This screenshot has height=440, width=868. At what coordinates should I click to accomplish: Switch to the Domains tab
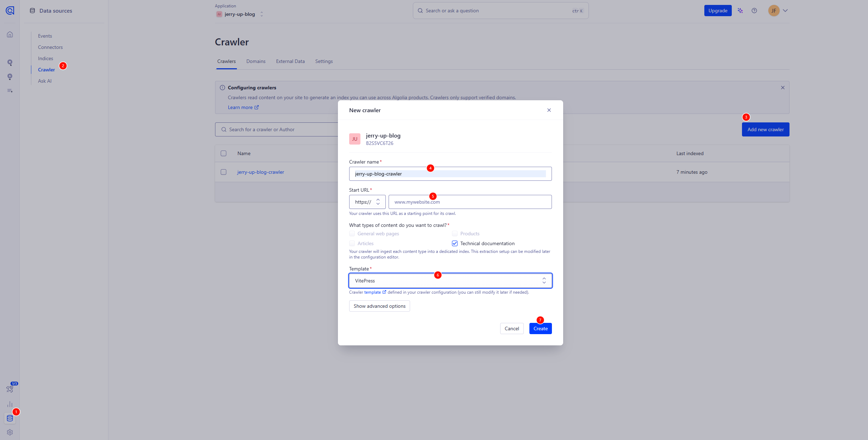(x=256, y=61)
